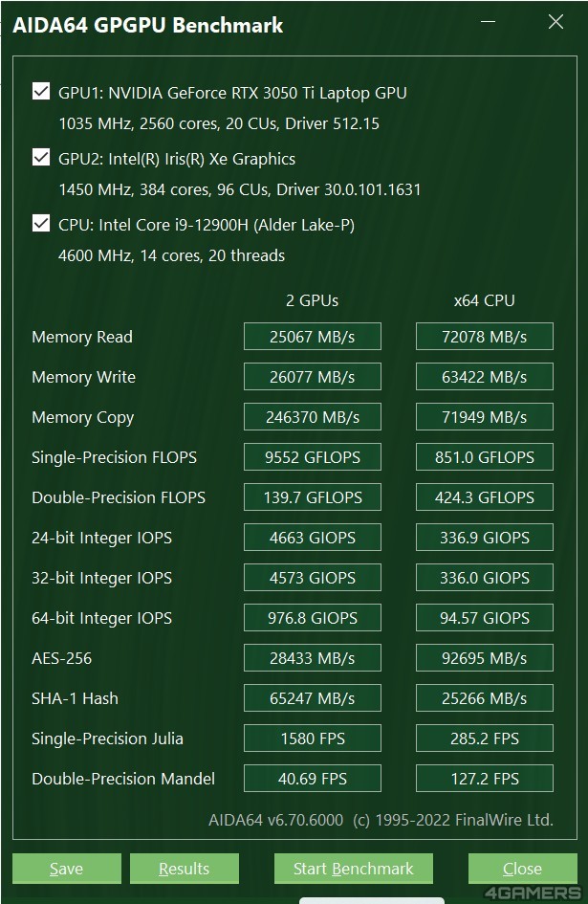Screen dimensions: 588x904
Task: Click the AIDA64 GPGPU Benchmark window title
Action: [148, 26]
